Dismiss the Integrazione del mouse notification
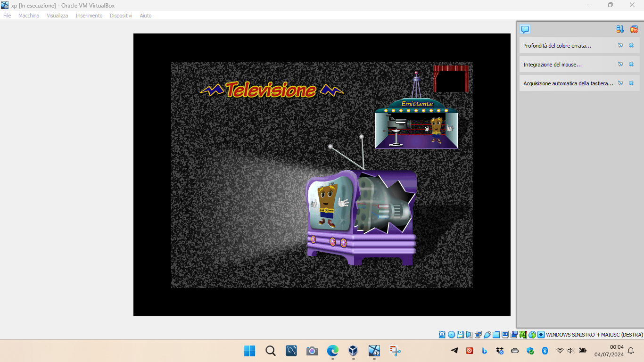This screenshot has width=644, height=362. 631,64
